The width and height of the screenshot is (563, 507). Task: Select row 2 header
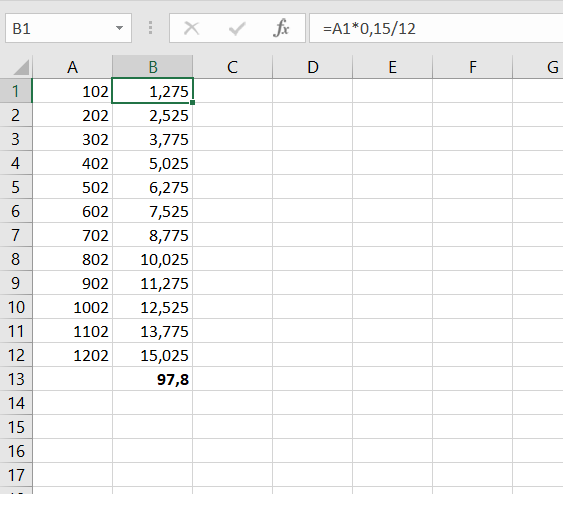tap(16, 115)
